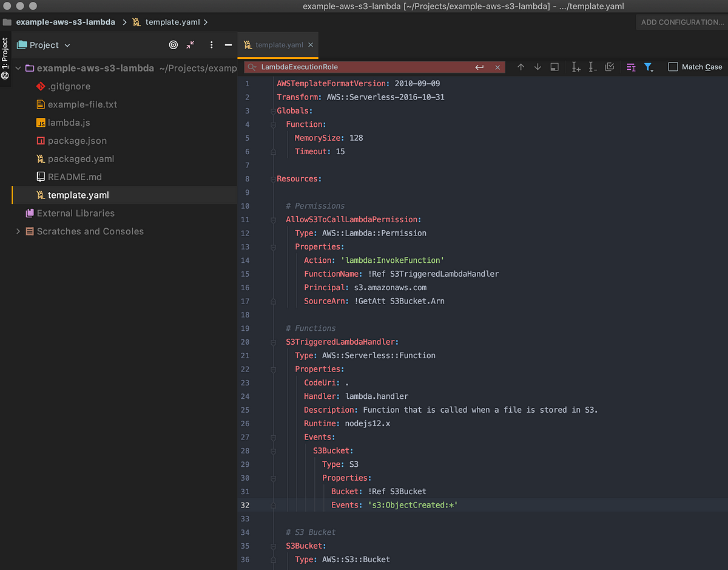Click the locate opened file target icon
The width and height of the screenshot is (728, 570).
tap(174, 45)
